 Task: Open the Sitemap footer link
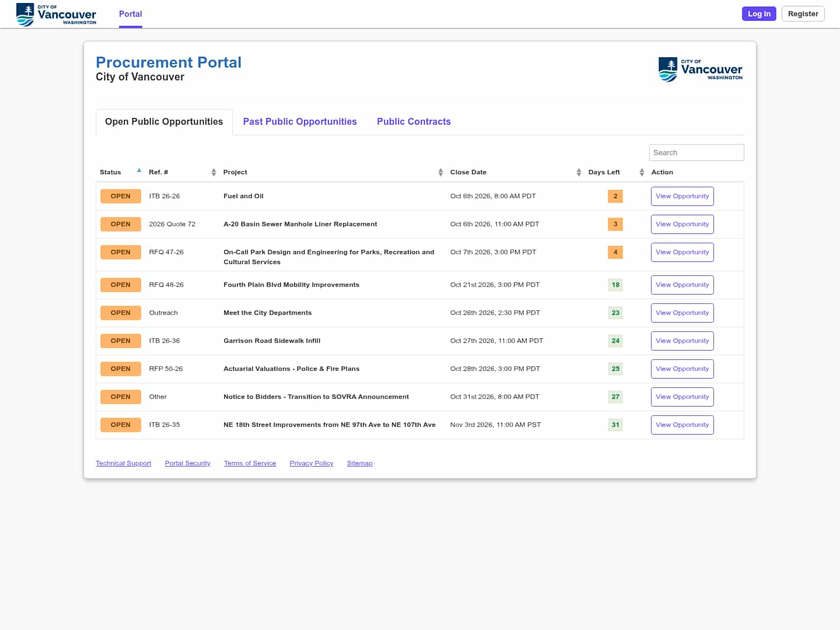[x=359, y=463]
